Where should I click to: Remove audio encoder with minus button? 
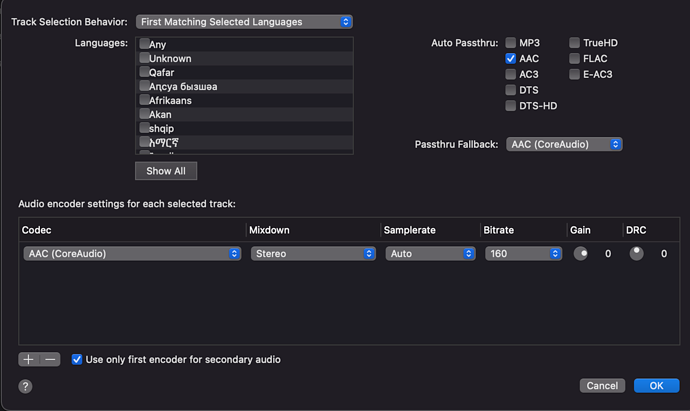pos(50,359)
